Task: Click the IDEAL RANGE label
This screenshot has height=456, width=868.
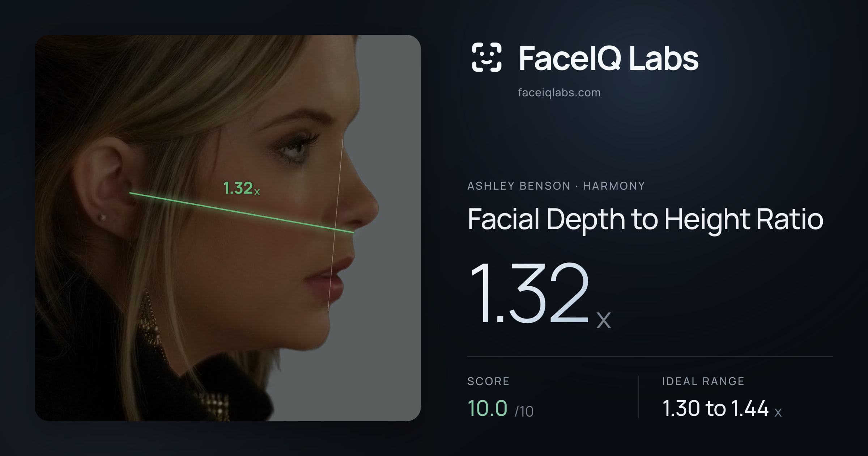Action: [703, 381]
